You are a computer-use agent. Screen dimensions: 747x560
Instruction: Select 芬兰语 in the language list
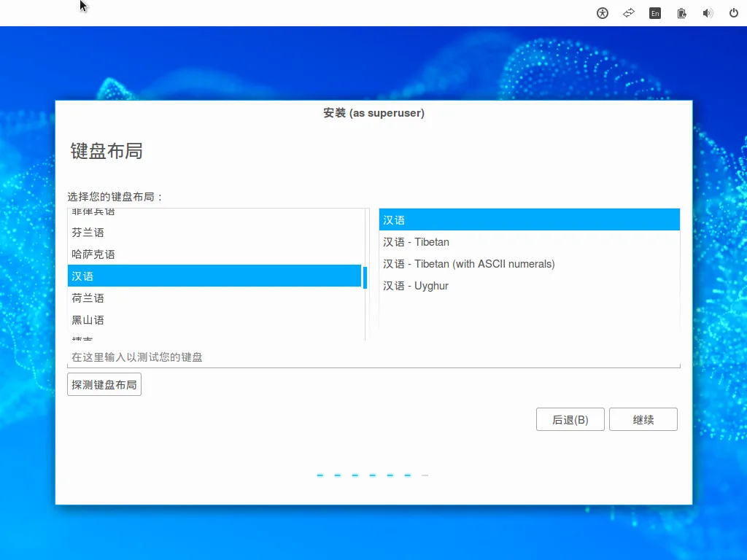(88, 233)
